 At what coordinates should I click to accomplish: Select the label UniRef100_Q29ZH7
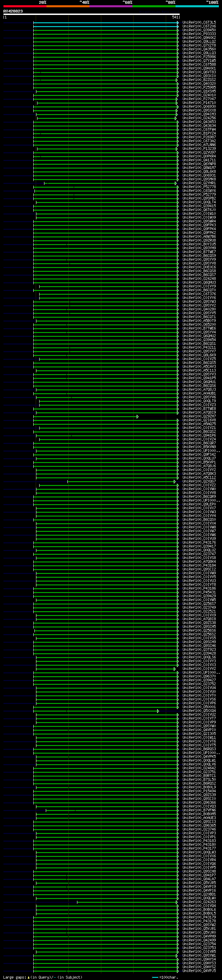pos(199,416)
